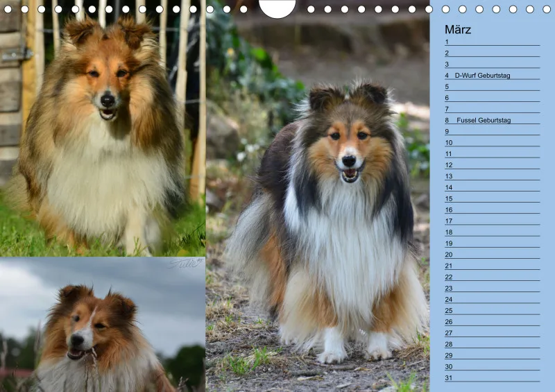
Task: Click day number 27 in the calendar list
Action: click(x=449, y=333)
